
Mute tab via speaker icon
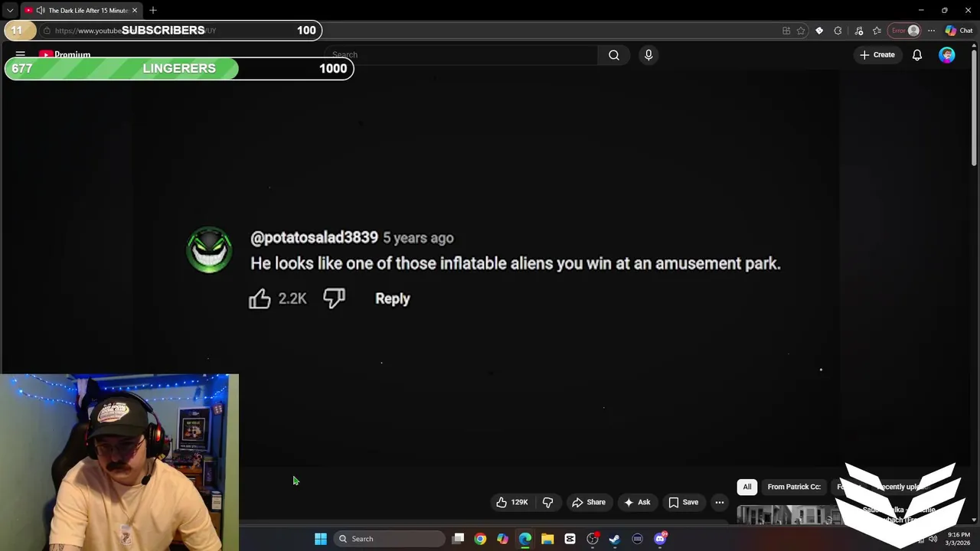coord(41,10)
